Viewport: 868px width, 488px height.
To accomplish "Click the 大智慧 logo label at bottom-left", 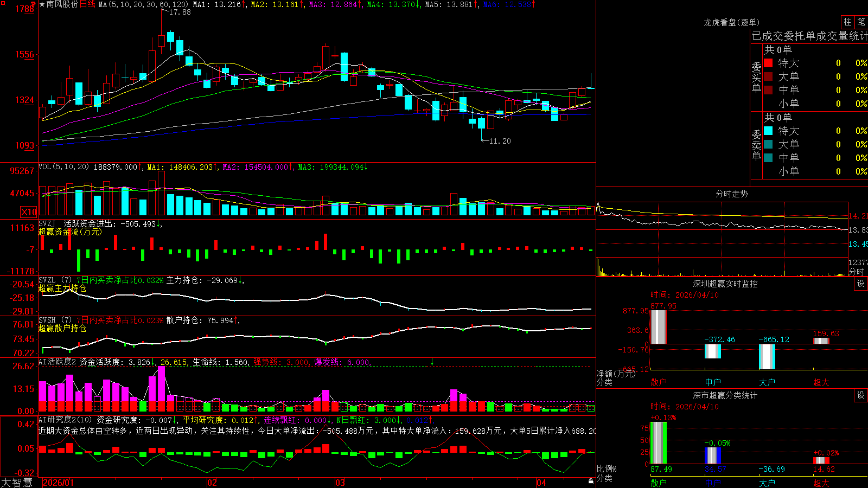I will 17,483.
